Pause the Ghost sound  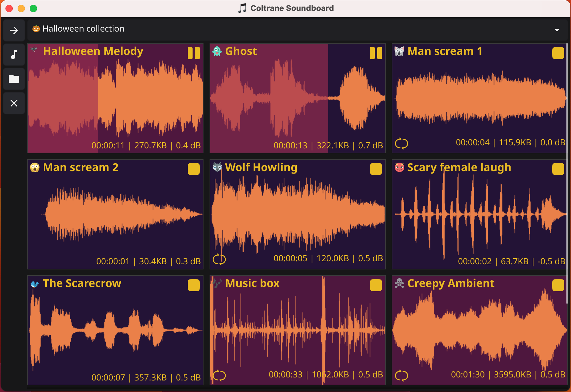[375, 53]
